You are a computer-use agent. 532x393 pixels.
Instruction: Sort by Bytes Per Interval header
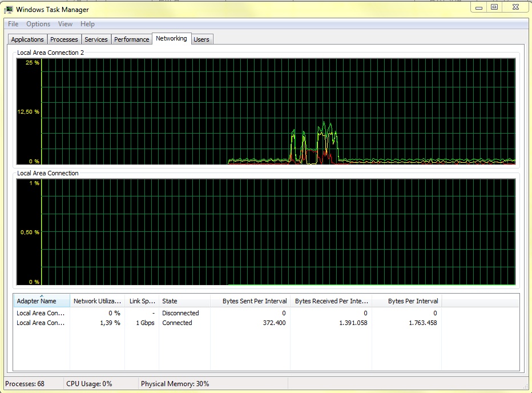[x=407, y=301]
